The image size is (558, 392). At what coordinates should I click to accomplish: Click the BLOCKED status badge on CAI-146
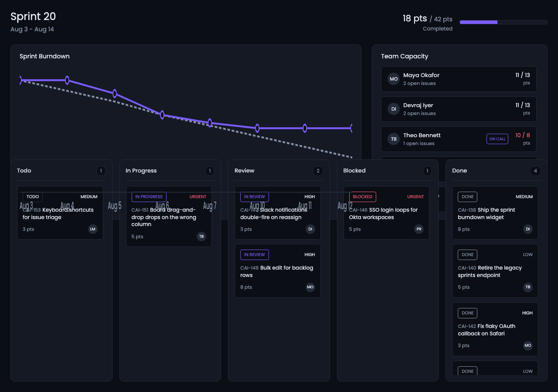pos(363,197)
